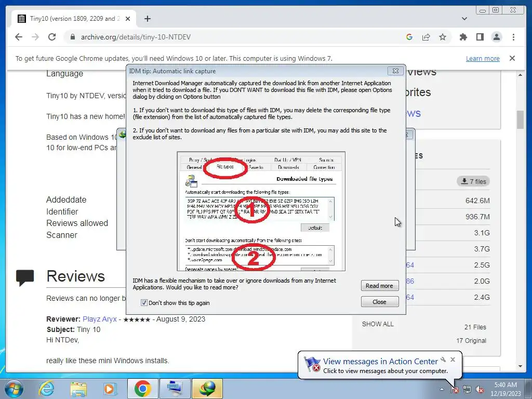Click the scrollbar down arrow

pyautogui.click(x=520, y=366)
